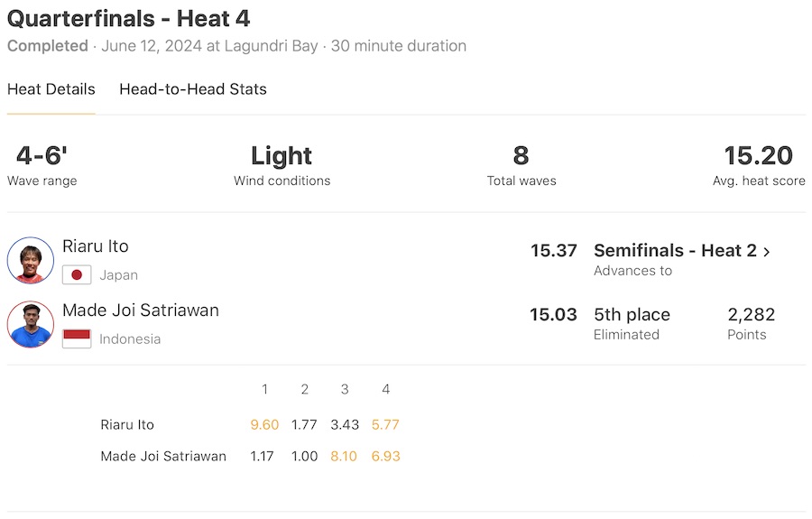Click Riaru Ito's 5.77 wave score
Image resolution: width=812 pixels, height=519 pixels.
point(385,424)
